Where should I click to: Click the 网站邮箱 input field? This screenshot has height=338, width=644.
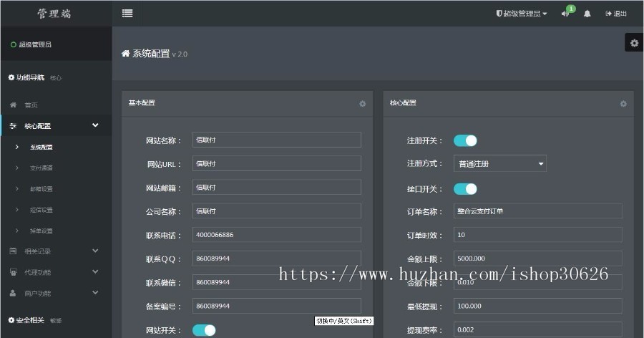(x=277, y=188)
